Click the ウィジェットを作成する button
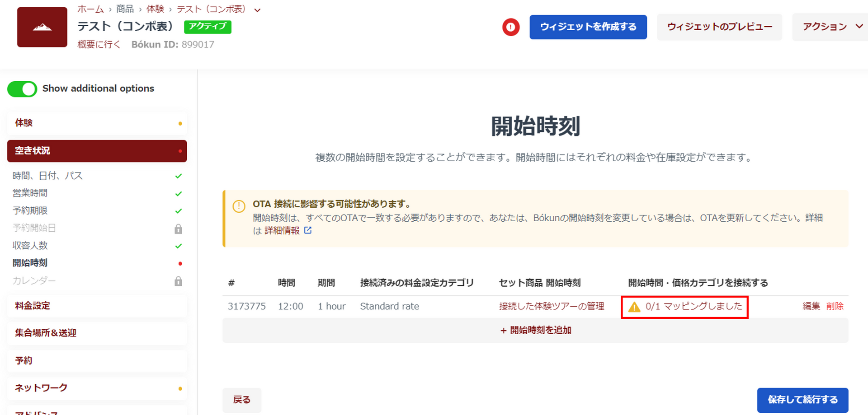868x415 pixels. [x=588, y=27]
